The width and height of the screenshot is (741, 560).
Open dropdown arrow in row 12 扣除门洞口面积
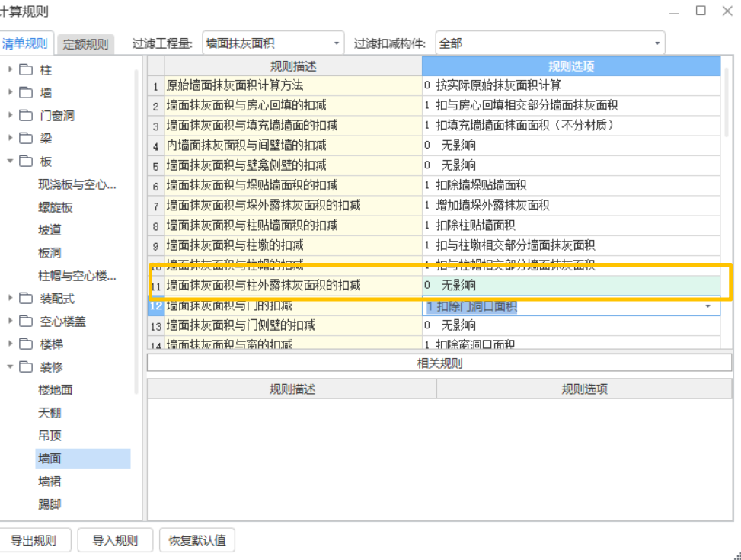pyautogui.click(x=707, y=306)
